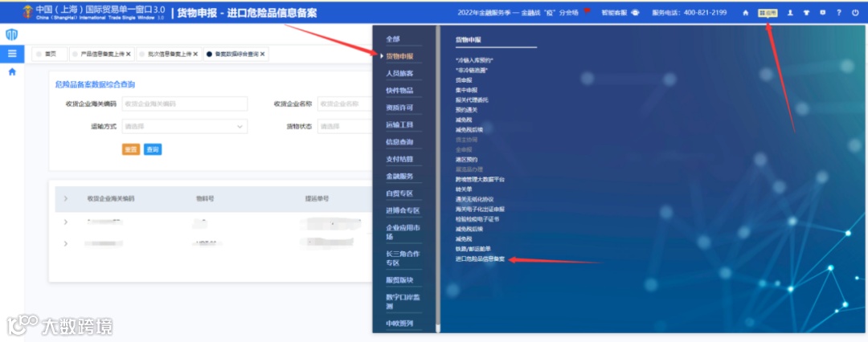Click the shirt (theme) icon in header
This screenshot has width=868, height=342.
[806, 13]
